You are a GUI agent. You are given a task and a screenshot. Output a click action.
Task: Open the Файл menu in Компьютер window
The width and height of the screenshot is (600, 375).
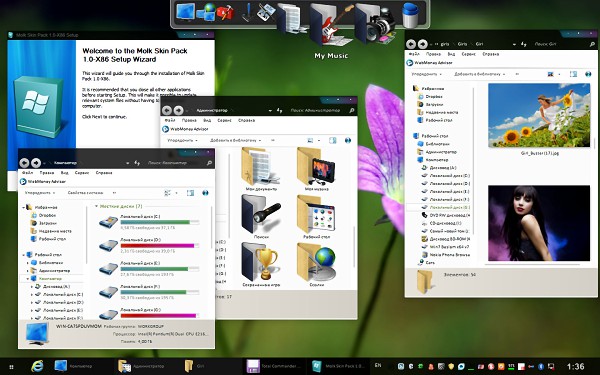coord(27,173)
